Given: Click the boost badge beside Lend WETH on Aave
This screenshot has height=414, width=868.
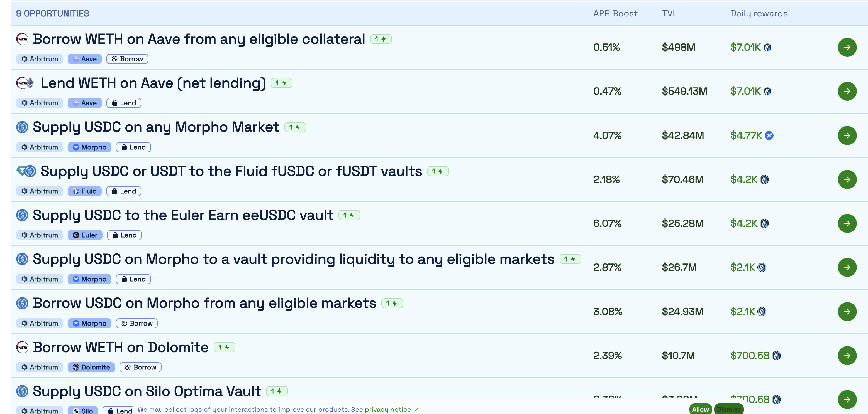Looking at the screenshot, I should pyautogui.click(x=281, y=83).
